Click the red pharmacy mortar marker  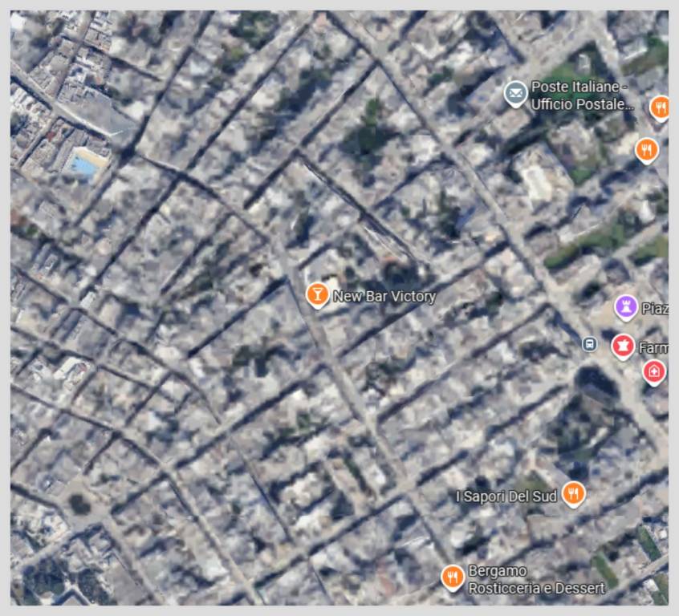[622, 346]
